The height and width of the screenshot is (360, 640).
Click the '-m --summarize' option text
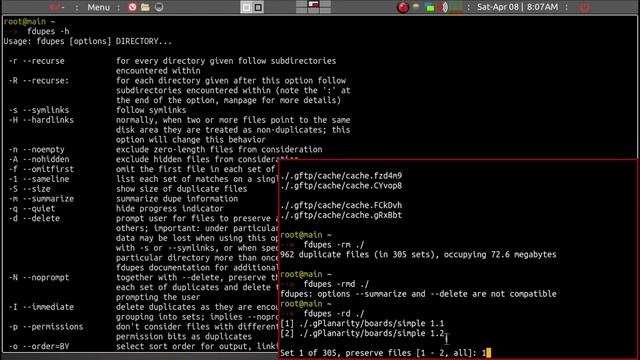pos(41,199)
